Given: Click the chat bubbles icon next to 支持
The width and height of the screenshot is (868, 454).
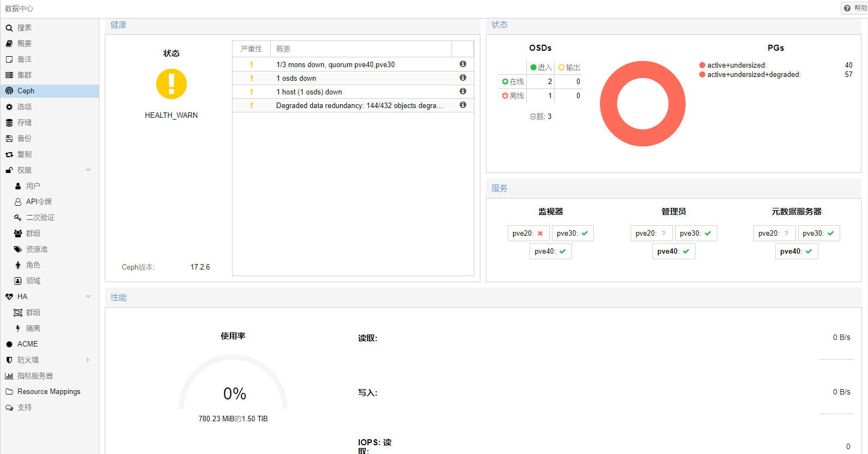Looking at the screenshot, I should (x=9, y=407).
